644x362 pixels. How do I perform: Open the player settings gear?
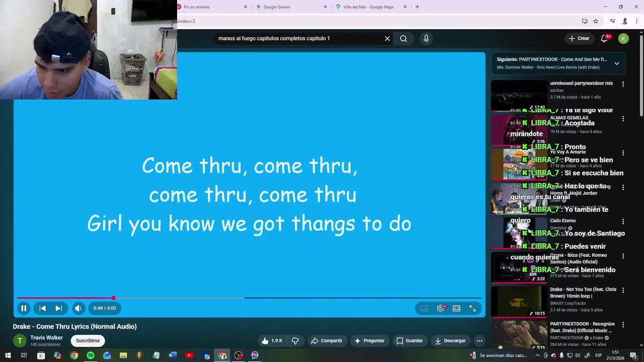(x=440, y=308)
